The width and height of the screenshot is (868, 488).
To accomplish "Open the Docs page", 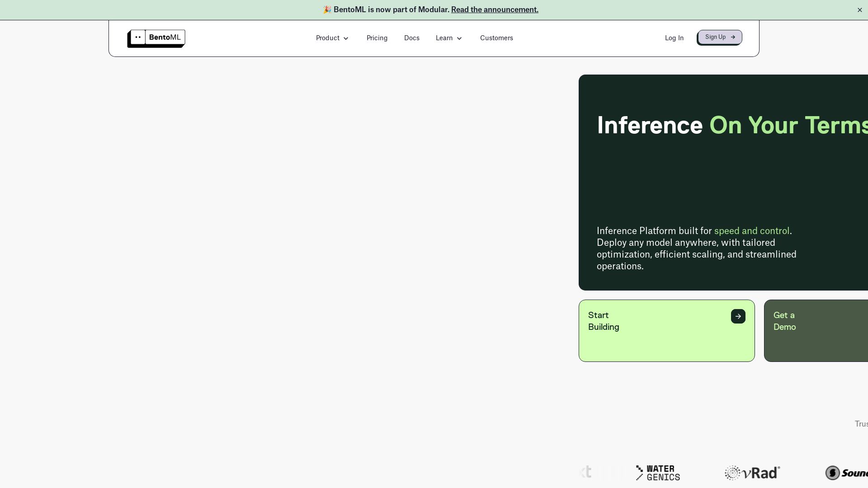I will coord(412,38).
